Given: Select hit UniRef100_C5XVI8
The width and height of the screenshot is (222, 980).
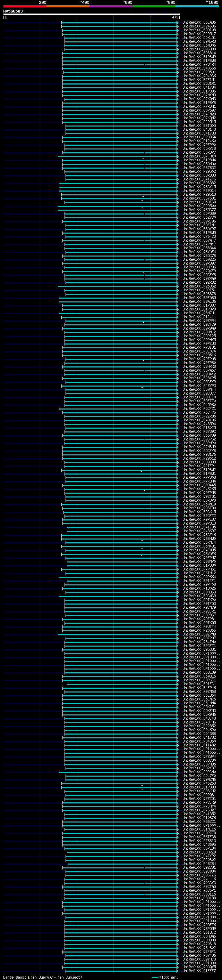Looking at the screenshot, I should point(199,149).
